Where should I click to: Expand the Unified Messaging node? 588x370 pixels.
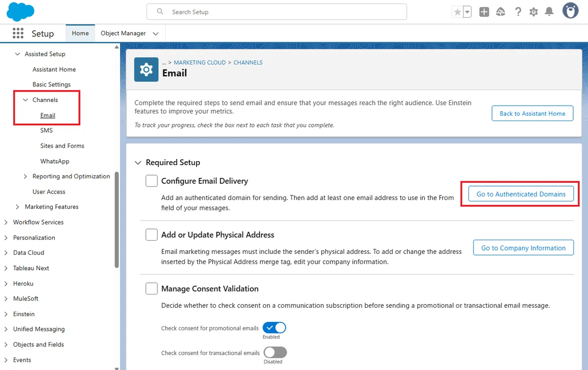[6, 329]
